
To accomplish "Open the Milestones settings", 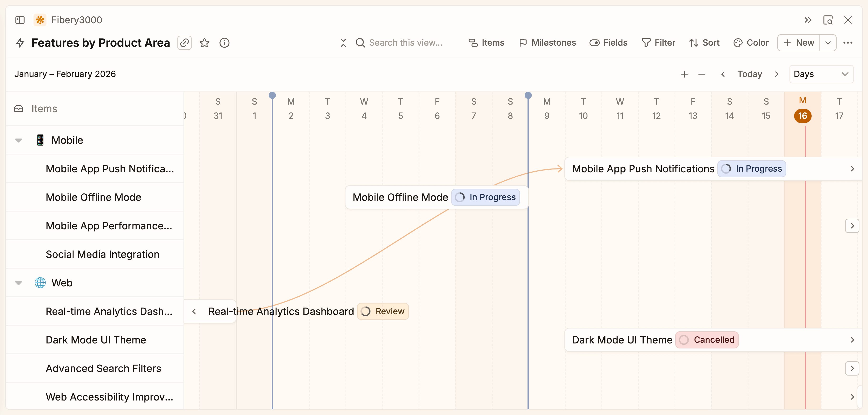I will pyautogui.click(x=547, y=43).
